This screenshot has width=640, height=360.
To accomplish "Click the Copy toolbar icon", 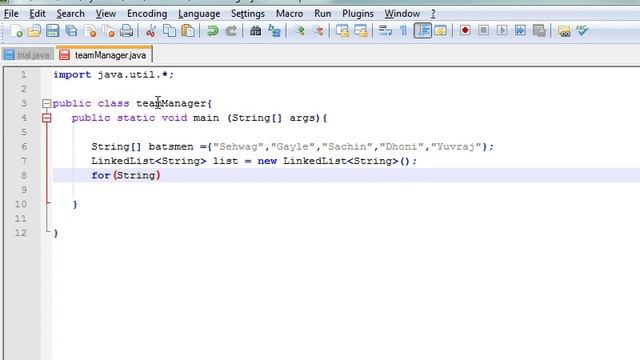I will [x=169, y=31].
